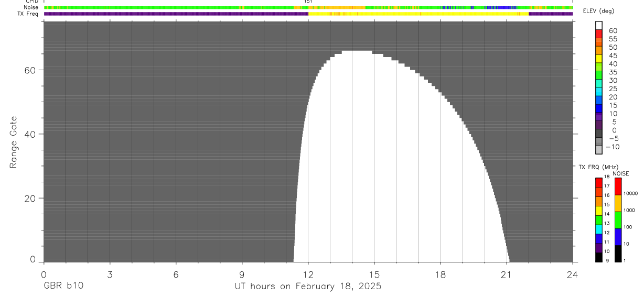This screenshot has width=644, height=297.
Task: Click blue ELEV swatch between 10 and 15
Action: [x=599, y=108]
